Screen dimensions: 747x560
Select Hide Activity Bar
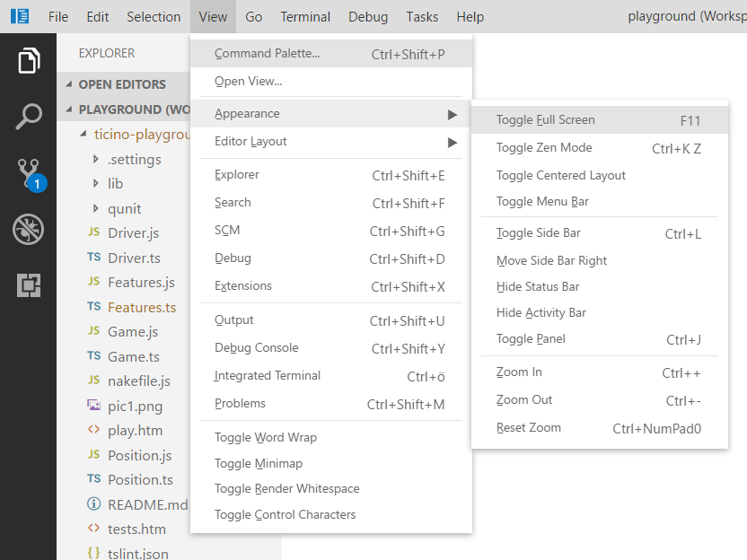(600, 313)
